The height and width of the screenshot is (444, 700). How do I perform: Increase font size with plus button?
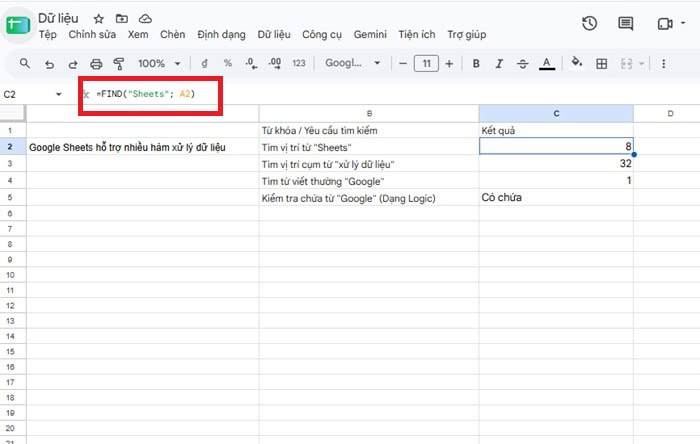tap(449, 63)
